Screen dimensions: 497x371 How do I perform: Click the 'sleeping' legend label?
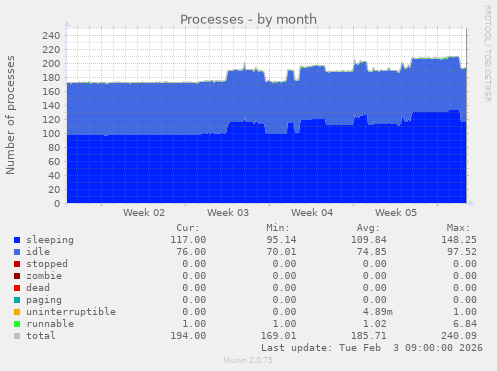[50, 240]
